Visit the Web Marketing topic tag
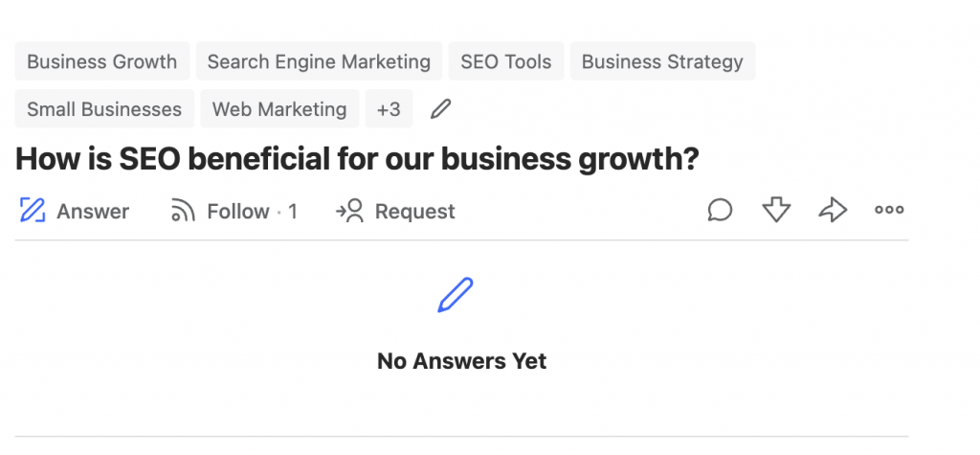The image size is (980, 455). (279, 109)
